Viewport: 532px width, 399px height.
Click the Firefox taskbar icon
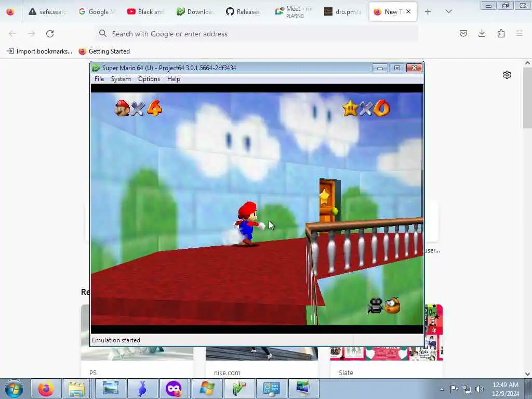(46, 389)
